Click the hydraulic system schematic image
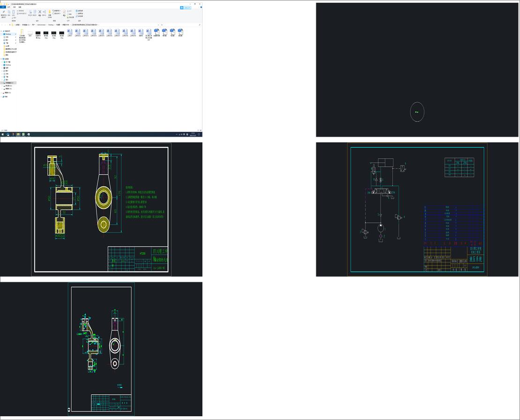Viewport: 520px width, 420px height. click(x=417, y=209)
